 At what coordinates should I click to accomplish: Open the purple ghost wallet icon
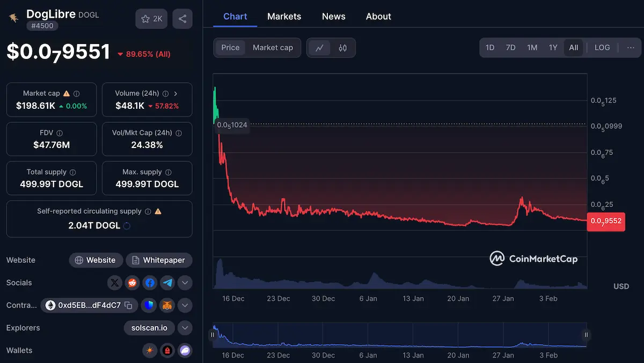(x=185, y=351)
